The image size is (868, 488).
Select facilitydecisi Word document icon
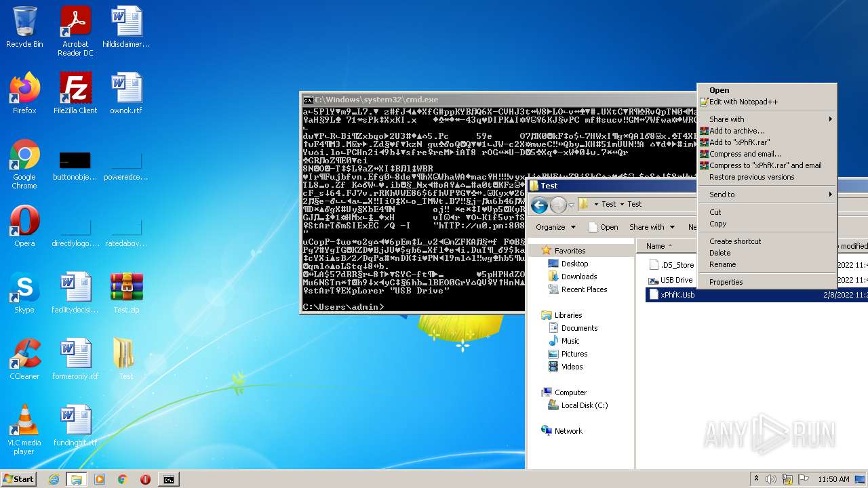tap(75, 293)
